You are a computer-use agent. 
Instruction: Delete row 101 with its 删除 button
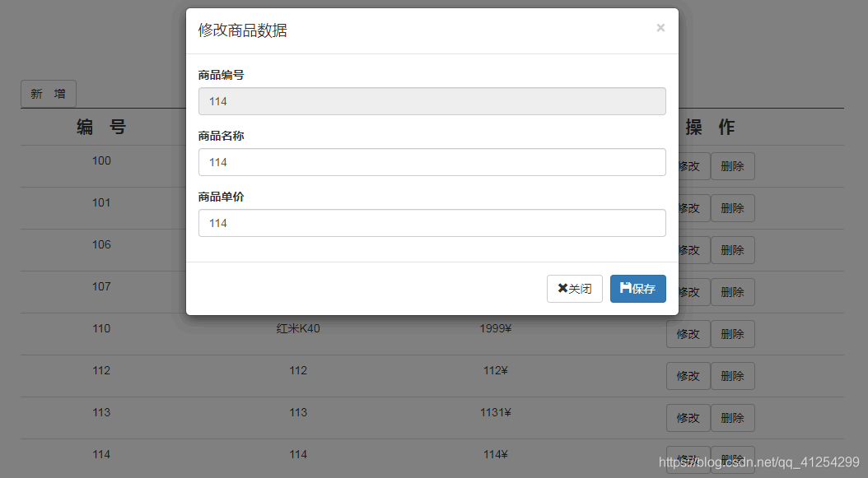[x=732, y=208]
